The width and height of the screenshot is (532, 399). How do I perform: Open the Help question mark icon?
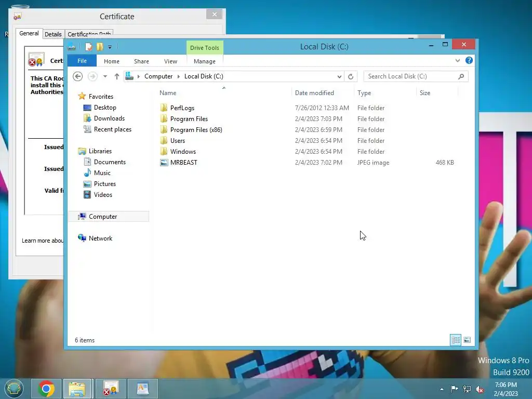coord(469,60)
